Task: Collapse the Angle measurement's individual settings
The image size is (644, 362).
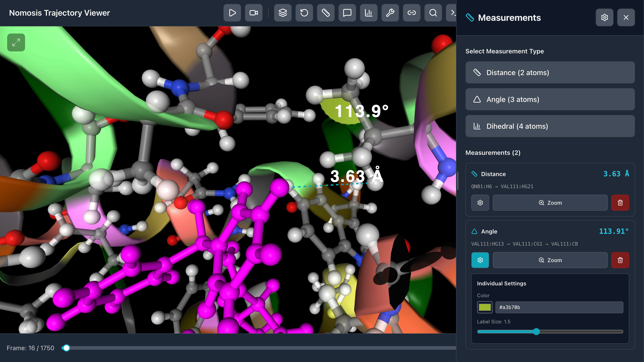Action: (x=480, y=260)
